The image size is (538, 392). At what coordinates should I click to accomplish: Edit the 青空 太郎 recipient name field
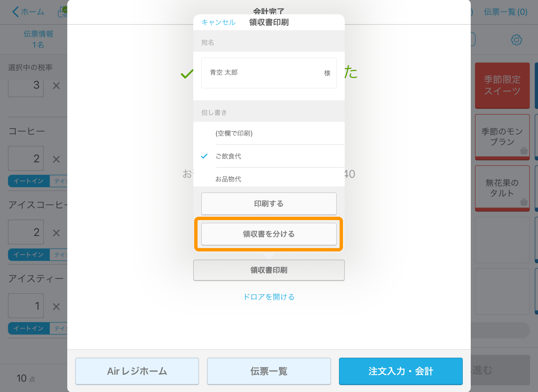[269, 73]
